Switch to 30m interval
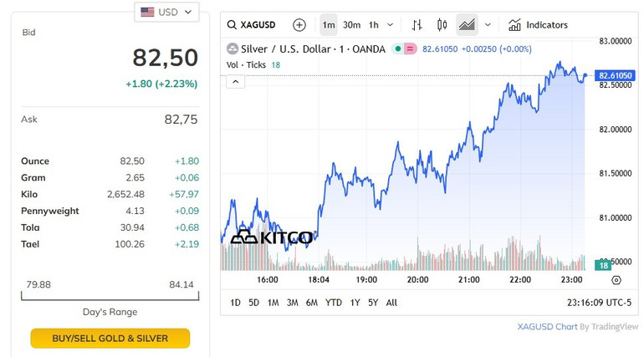This screenshot has width=644, height=357. (351, 25)
